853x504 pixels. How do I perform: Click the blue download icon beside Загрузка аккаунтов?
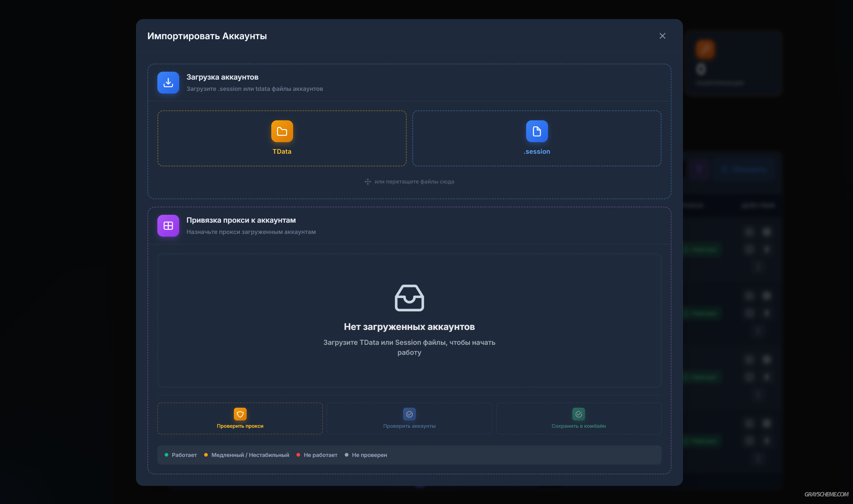click(x=168, y=83)
